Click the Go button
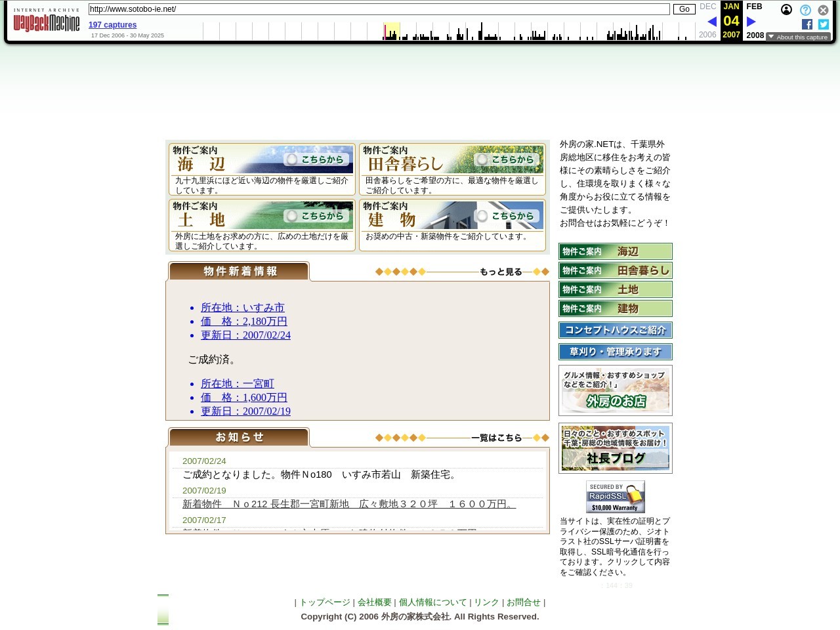The height and width of the screenshot is (630, 840). tap(684, 9)
